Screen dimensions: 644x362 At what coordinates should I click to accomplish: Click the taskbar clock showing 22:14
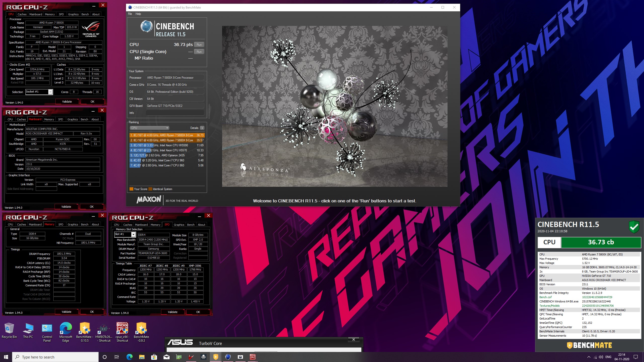[622, 357]
